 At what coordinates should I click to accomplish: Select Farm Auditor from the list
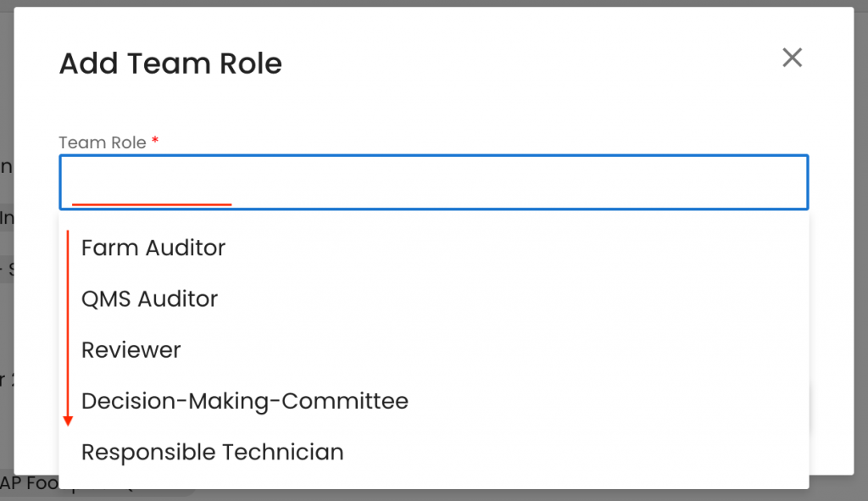pos(153,248)
